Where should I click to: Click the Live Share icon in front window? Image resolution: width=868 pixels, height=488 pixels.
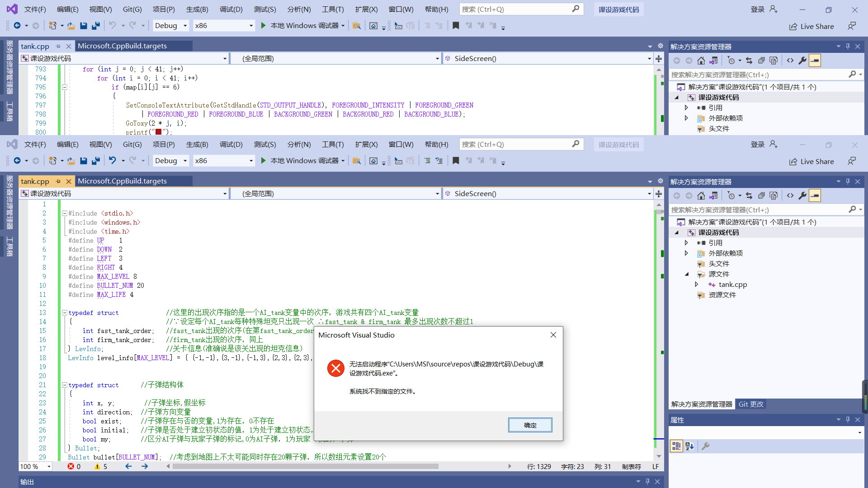(x=793, y=162)
